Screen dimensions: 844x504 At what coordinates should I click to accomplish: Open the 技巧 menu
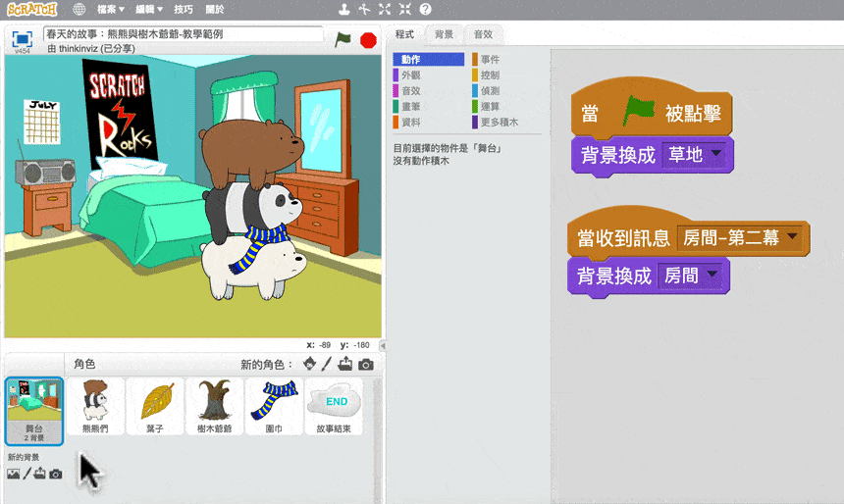coord(183,9)
